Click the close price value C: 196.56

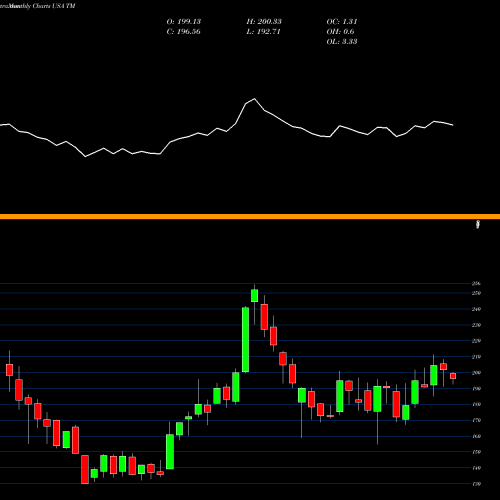184,32
